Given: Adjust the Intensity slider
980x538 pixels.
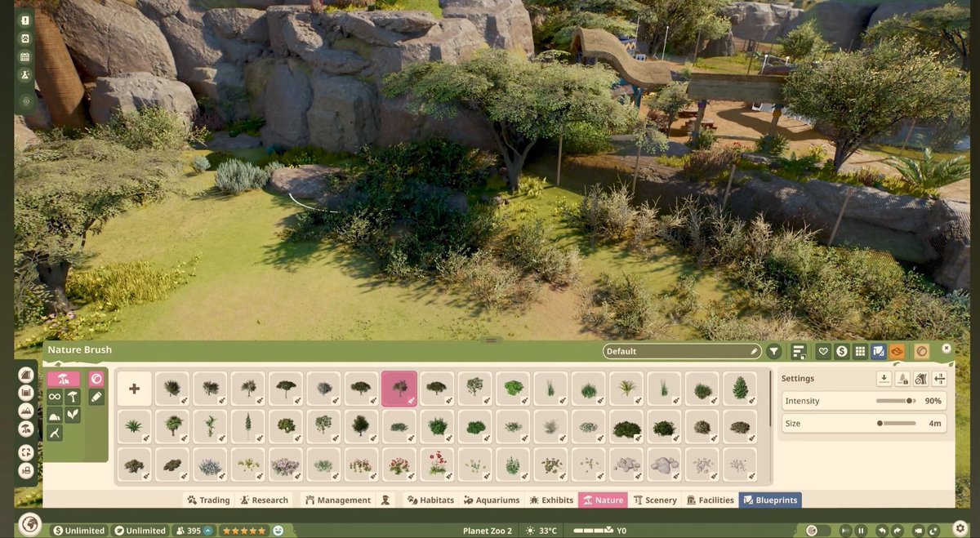Looking at the screenshot, I should click(896, 401).
